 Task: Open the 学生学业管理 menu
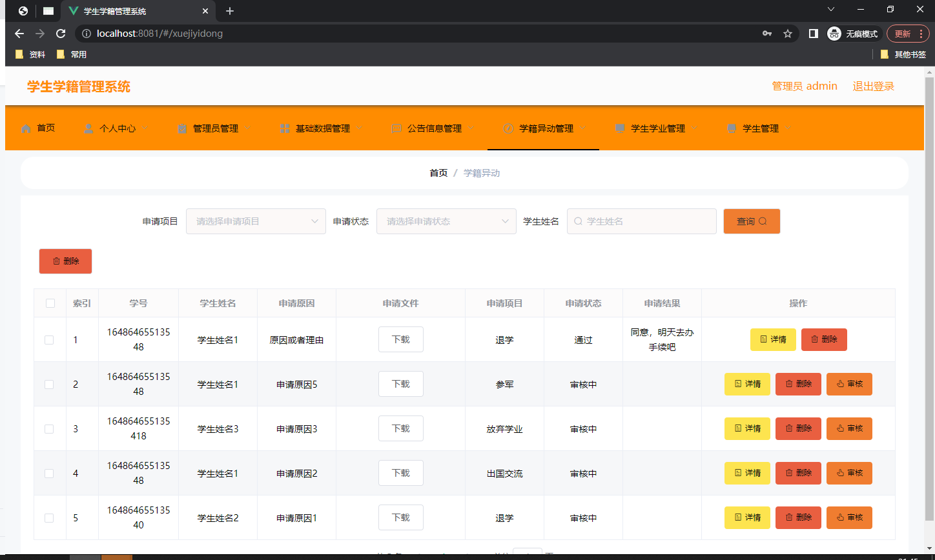tap(657, 128)
